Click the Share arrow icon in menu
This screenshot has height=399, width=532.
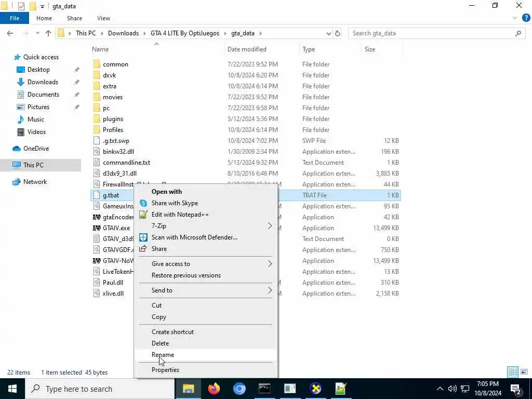(x=143, y=248)
